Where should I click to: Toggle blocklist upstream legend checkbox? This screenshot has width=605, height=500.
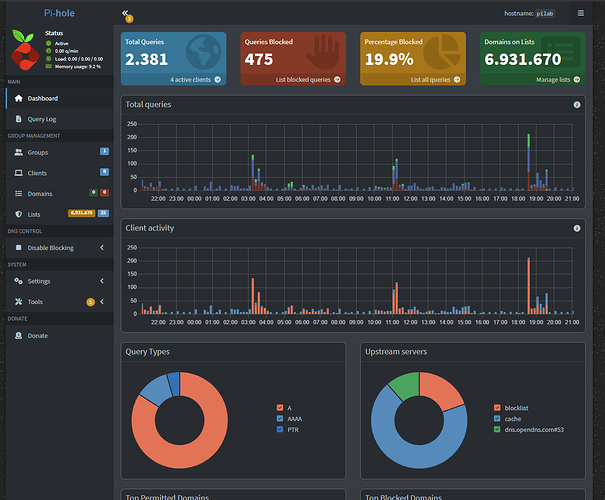point(497,408)
